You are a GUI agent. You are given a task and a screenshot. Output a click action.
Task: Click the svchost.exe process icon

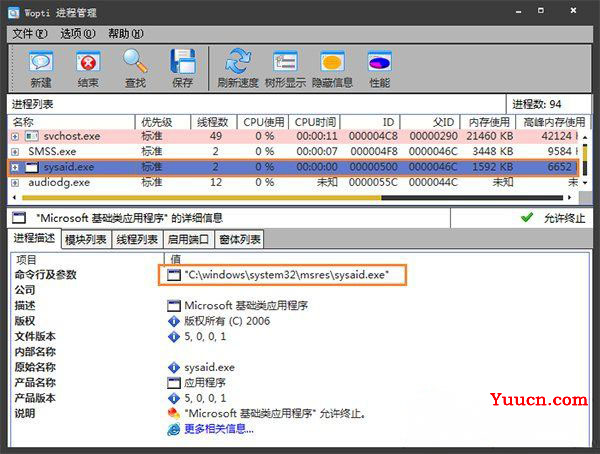click(32, 136)
